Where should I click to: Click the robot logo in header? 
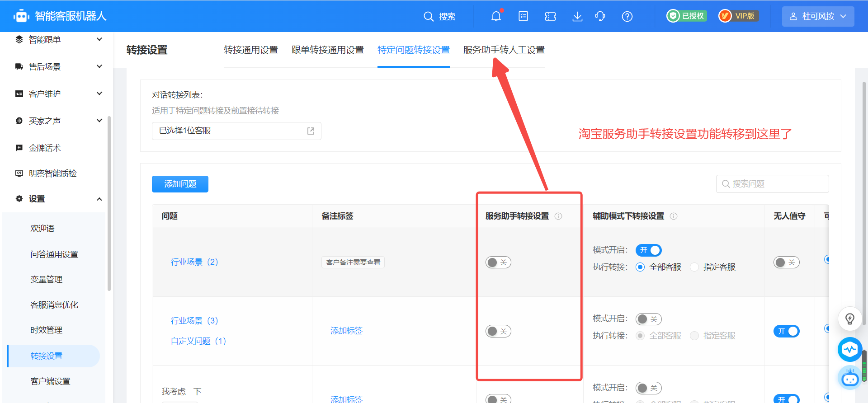point(21,16)
